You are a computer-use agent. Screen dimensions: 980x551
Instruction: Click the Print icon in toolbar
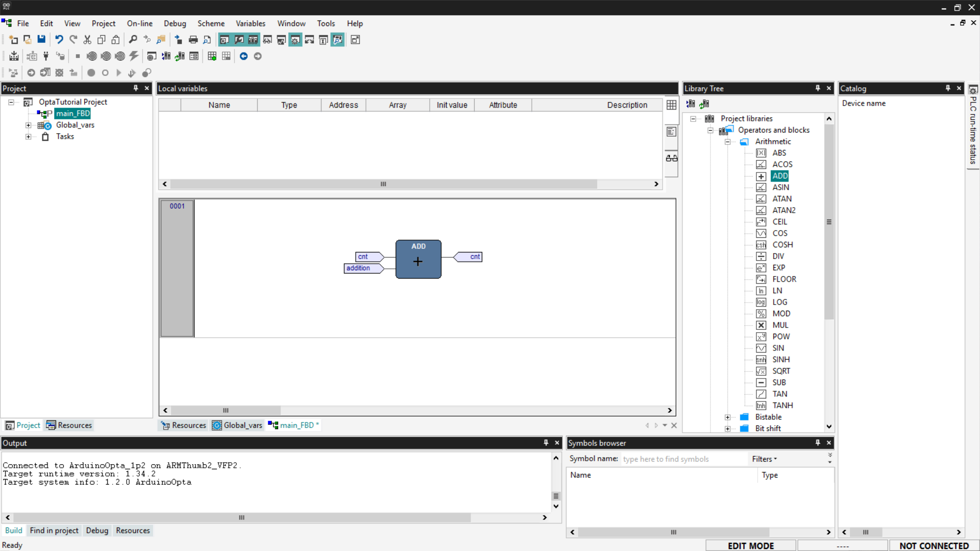tap(193, 40)
